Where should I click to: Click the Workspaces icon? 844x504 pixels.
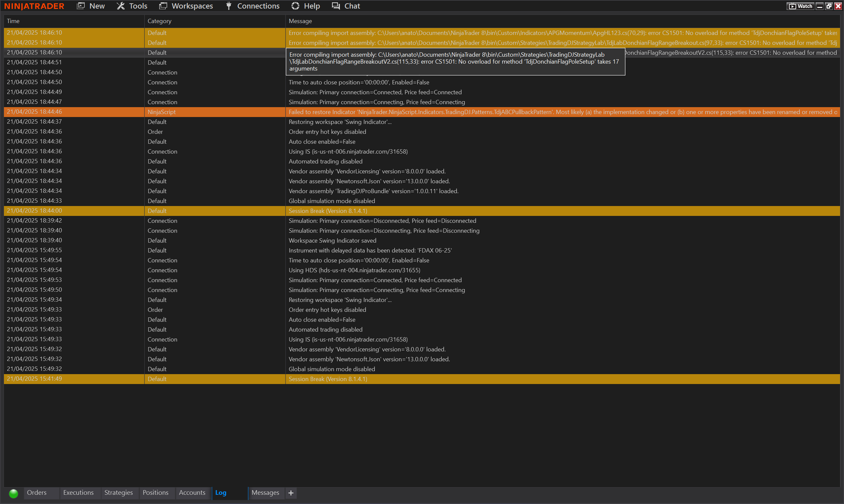coord(164,6)
